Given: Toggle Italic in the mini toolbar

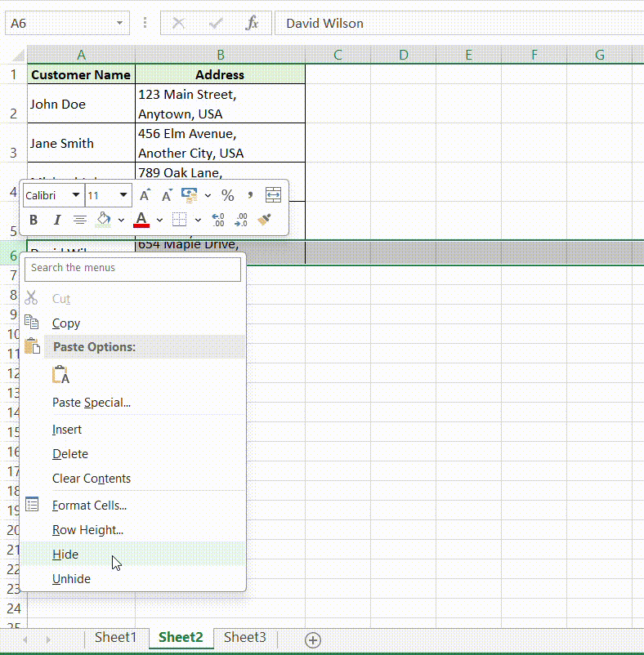Looking at the screenshot, I should 57,220.
